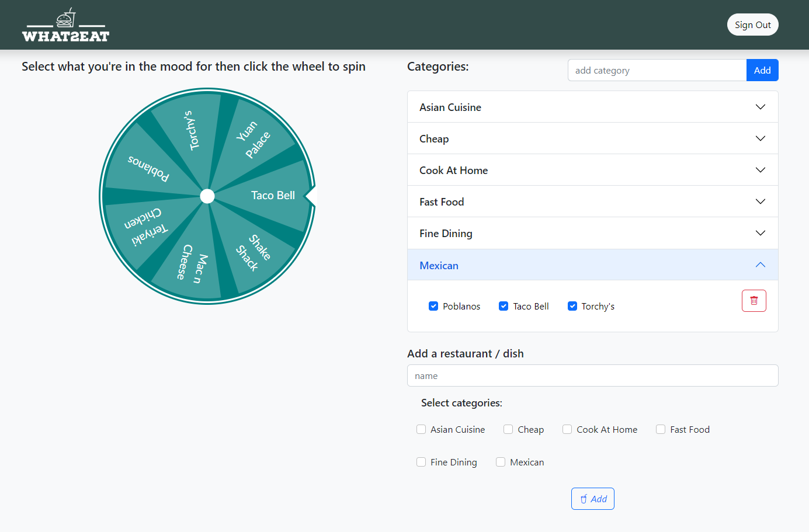Viewport: 809px width, 532px height.
Task: Check Fine Dining under Select categories
Action: pyautogui.click(x=421, y=461)
